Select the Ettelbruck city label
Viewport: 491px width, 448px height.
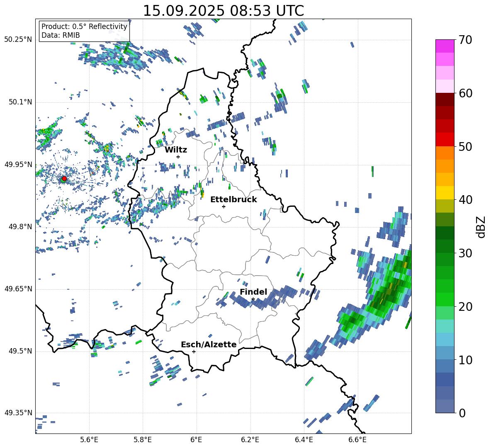click(x=233, y=200)
